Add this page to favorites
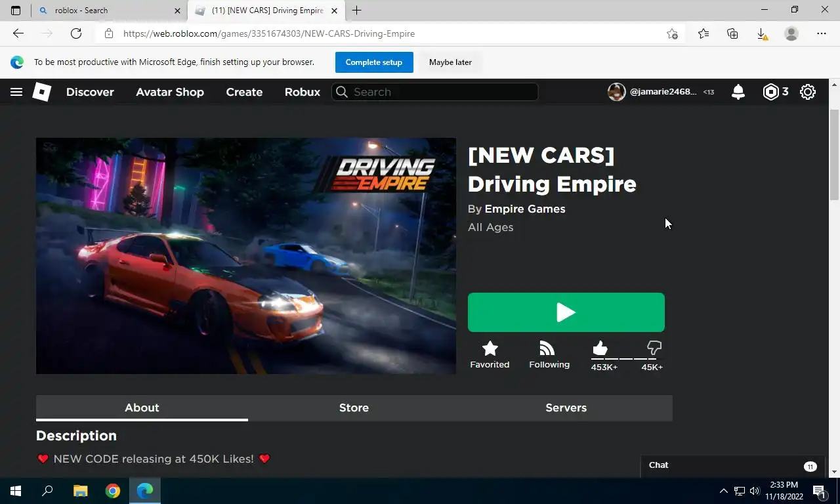Screen dimensions: 840x504 tap(672, 33)
